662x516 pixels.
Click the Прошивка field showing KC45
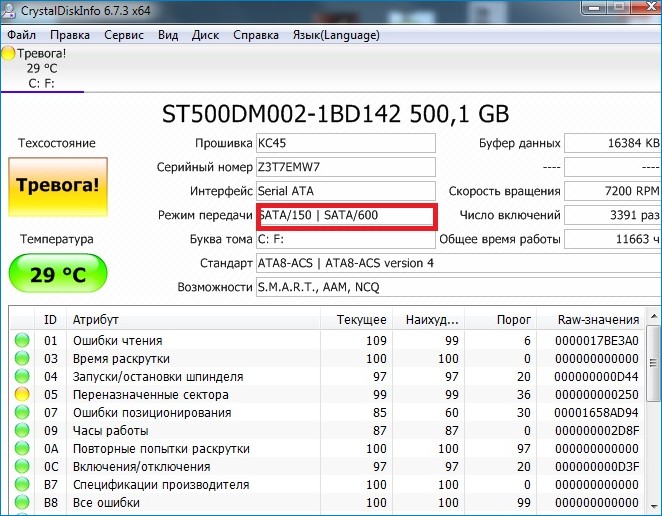(x=345, y=143)
